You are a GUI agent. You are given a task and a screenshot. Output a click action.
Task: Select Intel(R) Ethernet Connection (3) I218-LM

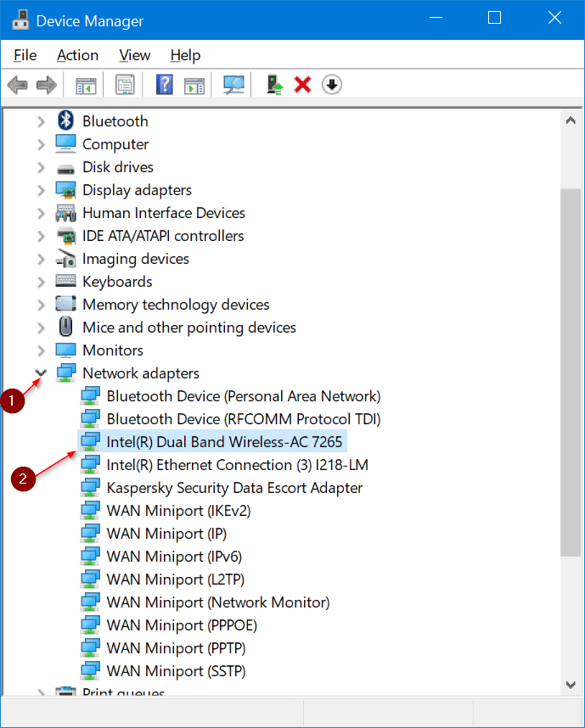click(x=237, y=465)
